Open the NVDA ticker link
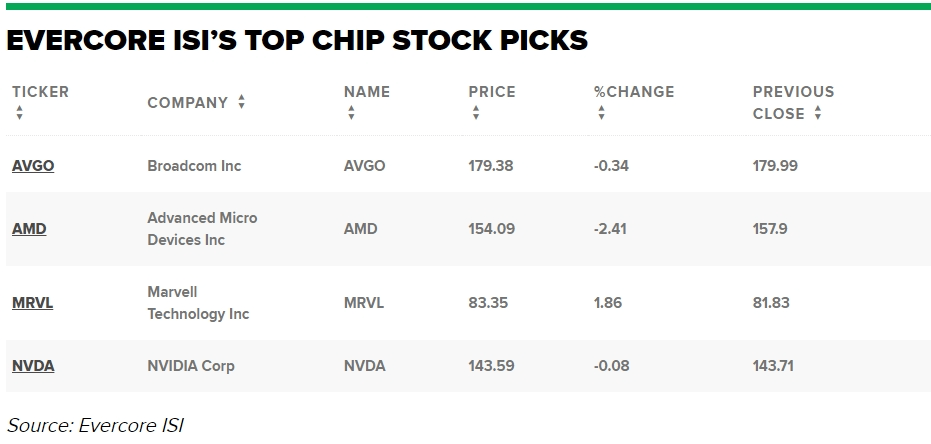Screen dimensions: 931x444 (33, 366)
